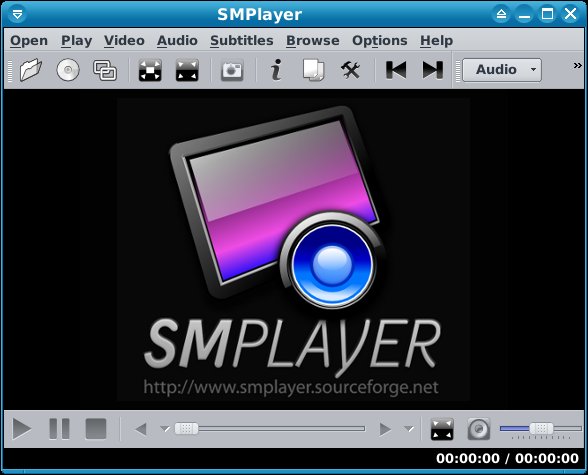This screenshot has width=588, height=475.
Task: Toggle fullscreen in the bottom control bar
Action: coord(442,429)
